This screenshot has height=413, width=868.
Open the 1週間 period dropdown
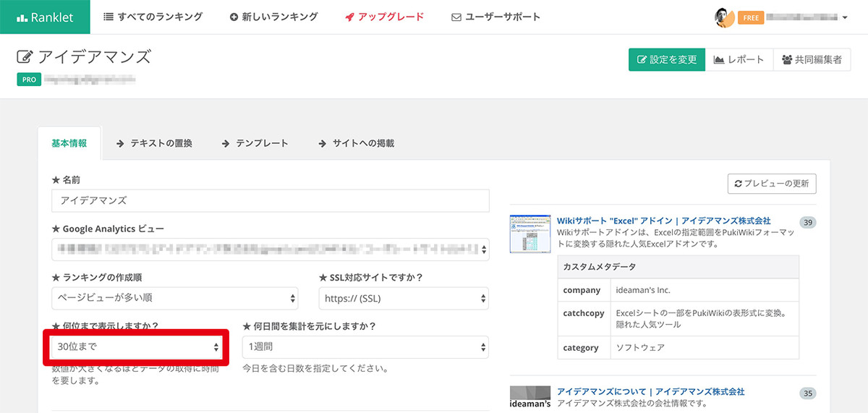tap(365, 347)
